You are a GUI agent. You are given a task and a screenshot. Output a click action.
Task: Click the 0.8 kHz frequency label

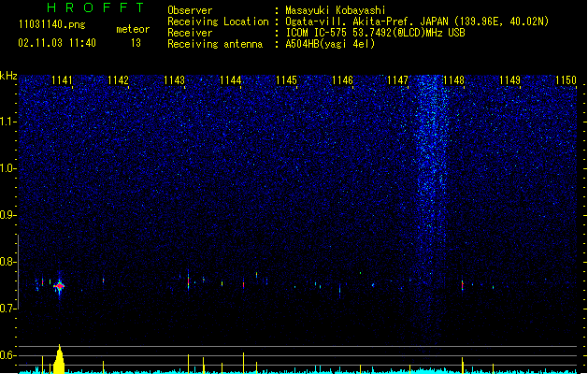point(7,262)
